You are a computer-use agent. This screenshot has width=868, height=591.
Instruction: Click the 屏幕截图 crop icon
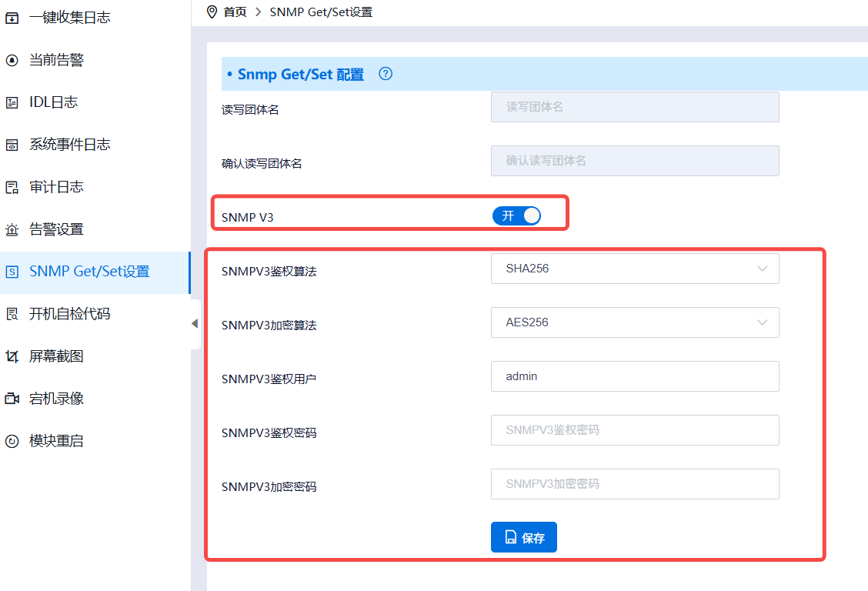point(12,356)
